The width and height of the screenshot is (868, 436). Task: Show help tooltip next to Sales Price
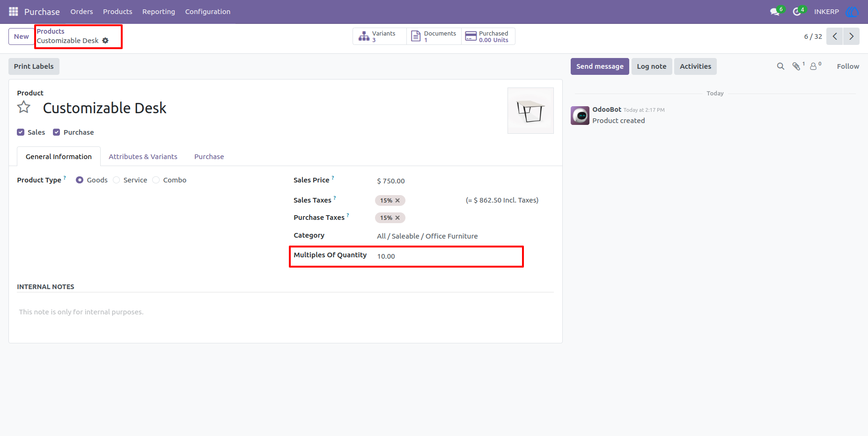click(333, 178)
